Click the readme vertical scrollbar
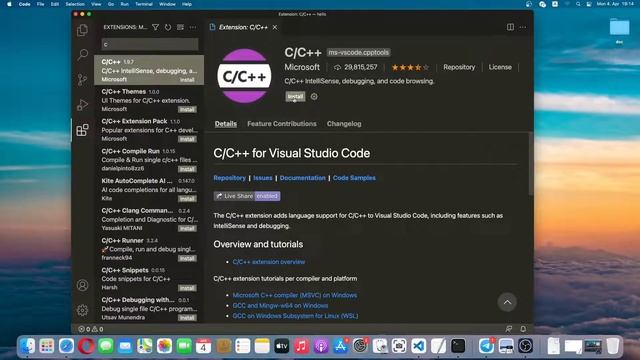This screenshot has width=640, height=360. pyautogui.click(x=531, y=164)
